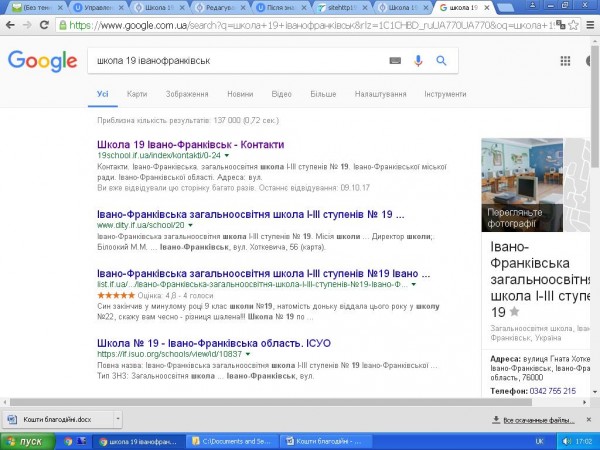This screenshot has height=450, width=600.
Task: Click the 'школа 19 іванофран...' Chrome taskbar button
Action: click(139, 442)
